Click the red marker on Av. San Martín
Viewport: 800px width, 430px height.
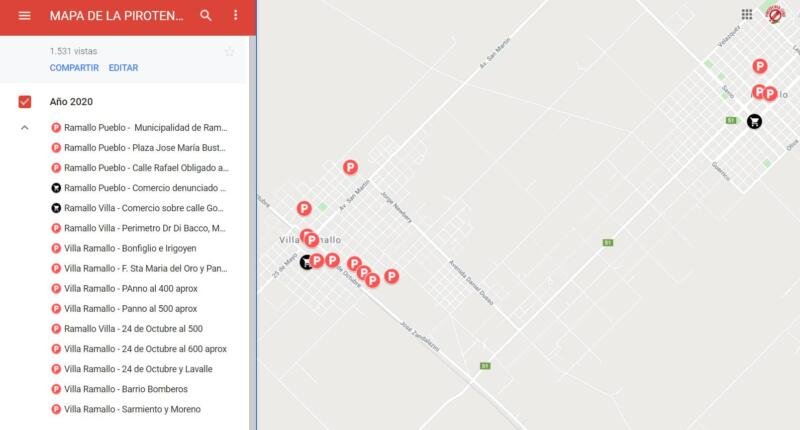(350, 167)
